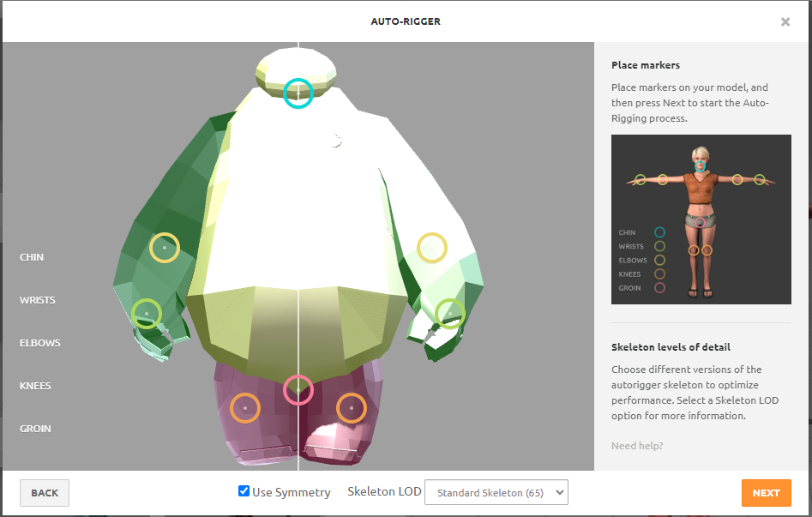This screenshot has height=517, width=812.
Task: Click the GROIN label in the viewport
Action: point(35,429)
